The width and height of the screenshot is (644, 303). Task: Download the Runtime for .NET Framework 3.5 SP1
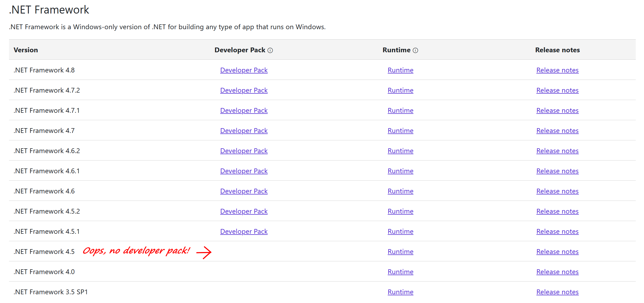click(x=400, y=292)
